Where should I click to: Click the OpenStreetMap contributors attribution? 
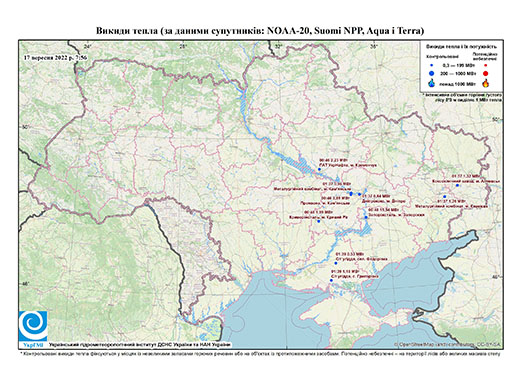pos(448,344)
